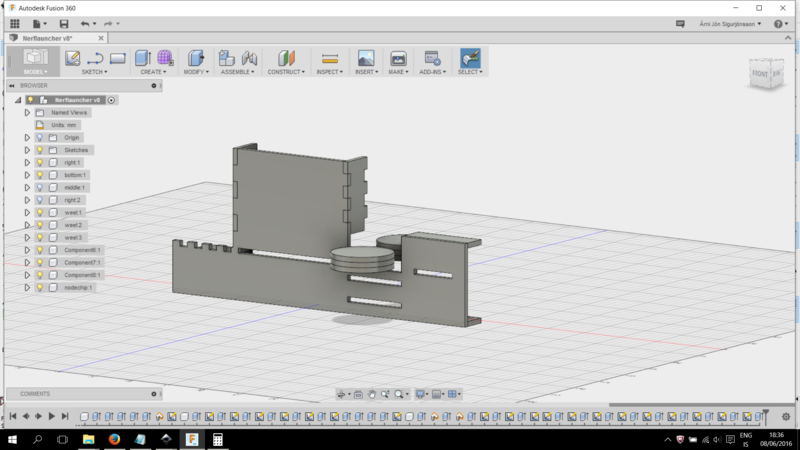
Task: Select the Nerflauncher v8 document tab
Action: (x=48, y=38)
